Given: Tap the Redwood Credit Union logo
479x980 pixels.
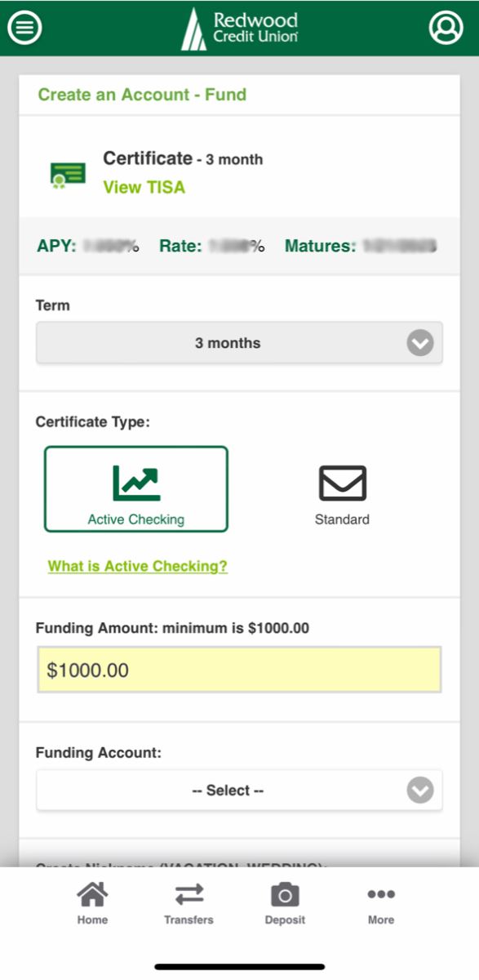Looking at the screenshot, I should tap(239, 29).
